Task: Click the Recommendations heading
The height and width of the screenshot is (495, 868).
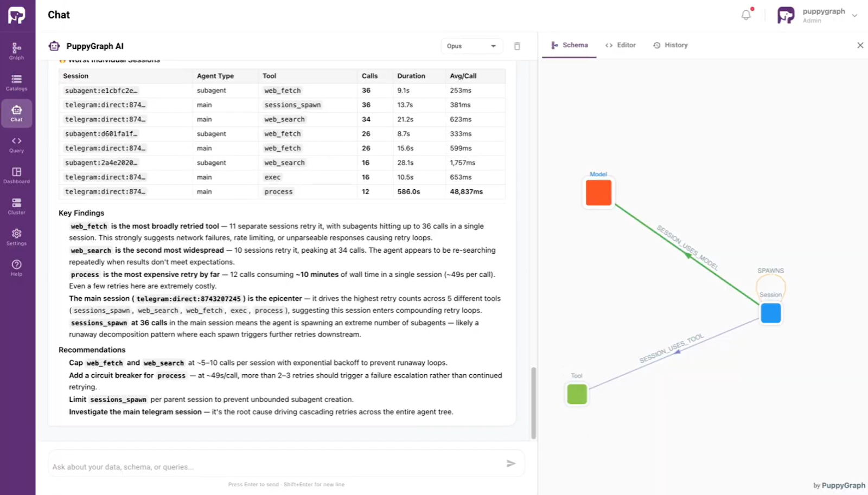Action: pos(92,350)
